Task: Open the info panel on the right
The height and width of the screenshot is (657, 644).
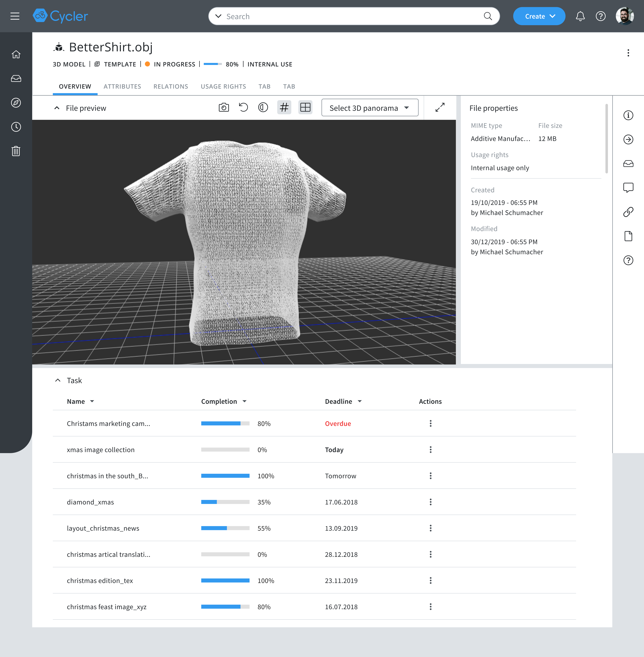Action: pos(628,115)
